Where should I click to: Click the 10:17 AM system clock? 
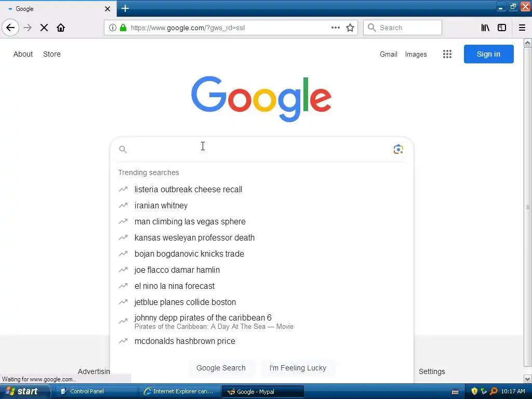[x=513, y=391]
